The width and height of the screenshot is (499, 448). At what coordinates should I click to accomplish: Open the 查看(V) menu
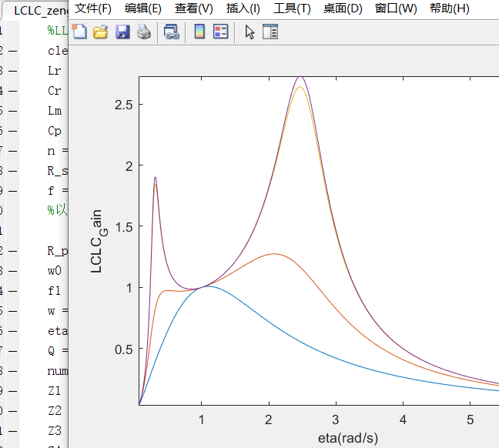(194, 8)
